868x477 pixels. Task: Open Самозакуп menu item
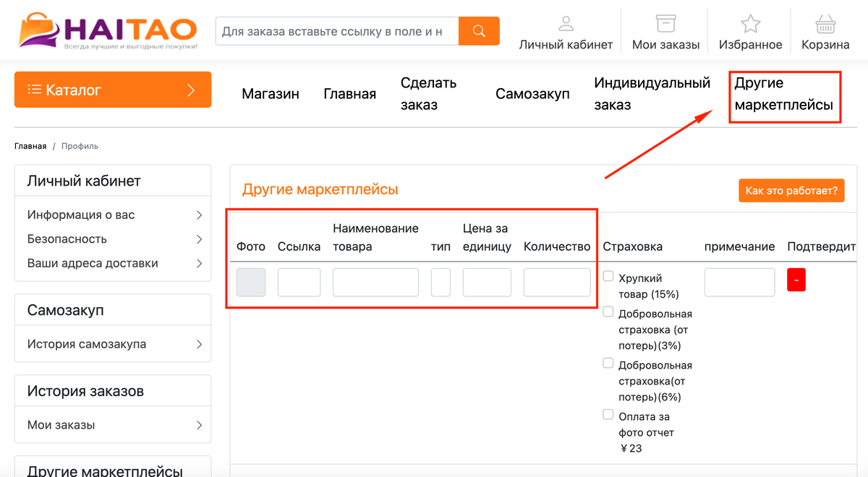[x=532, y=94]
